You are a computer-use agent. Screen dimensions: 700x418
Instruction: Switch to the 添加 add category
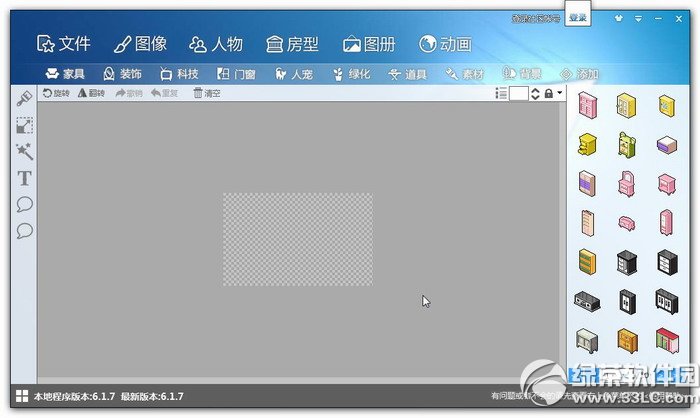pyautogui.click(x=579, y=74)
